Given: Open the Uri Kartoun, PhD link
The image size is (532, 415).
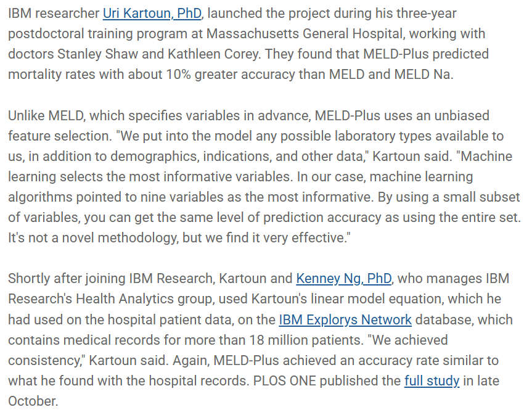Looking at the screenshot, I should click(x=152, y=14).
